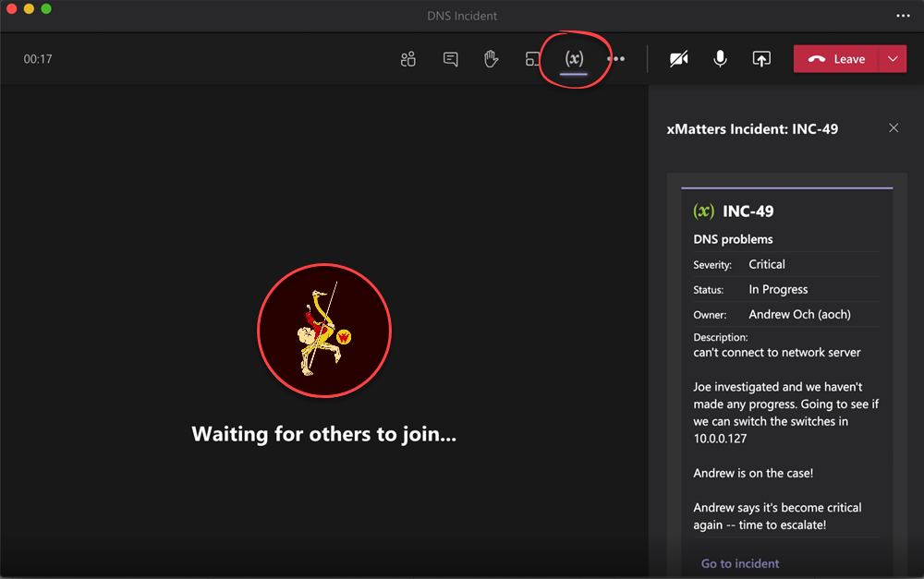The image size is (924, 579).
Task: Click the xMatters logo beside INC-49
Action: click(x=703, y=211)
